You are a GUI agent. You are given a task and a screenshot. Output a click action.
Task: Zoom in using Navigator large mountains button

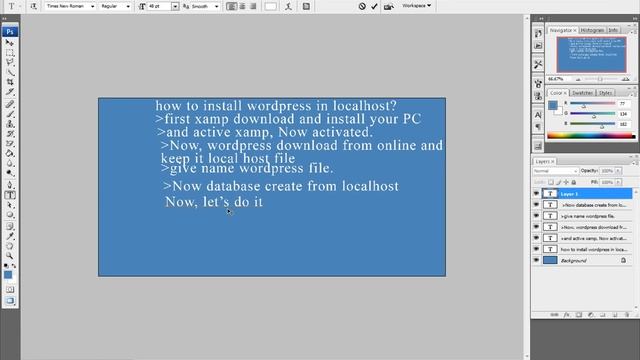click(625, 79)
